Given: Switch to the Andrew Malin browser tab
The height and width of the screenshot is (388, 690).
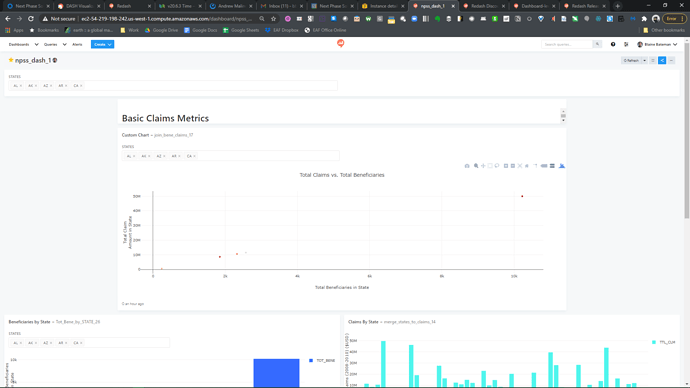Looking at the screenshot, I should 231,6.
